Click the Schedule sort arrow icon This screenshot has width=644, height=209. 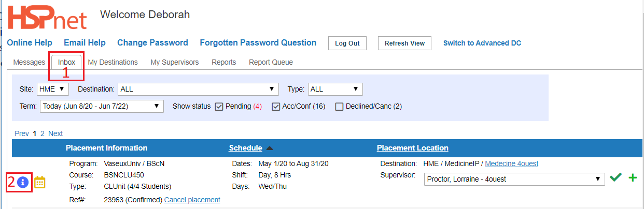(x=270, y=148)
